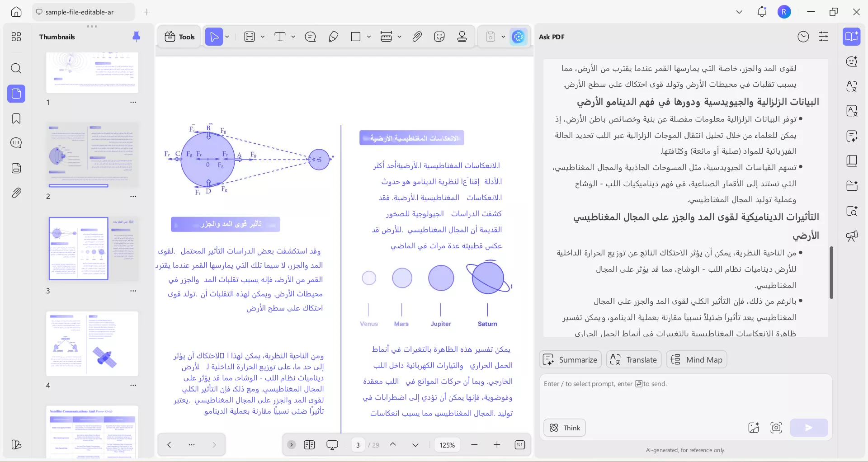
Task: Click the Summarize button
Action: 570,359
